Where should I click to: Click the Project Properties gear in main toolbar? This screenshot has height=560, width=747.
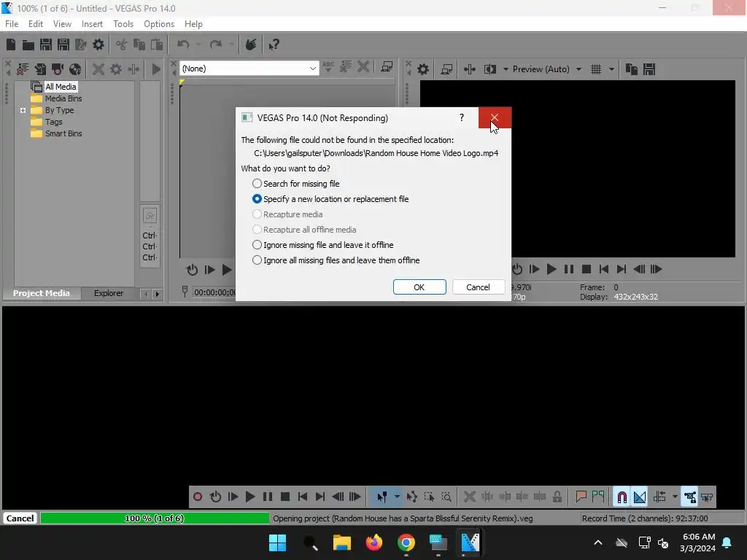coord(98,44)
